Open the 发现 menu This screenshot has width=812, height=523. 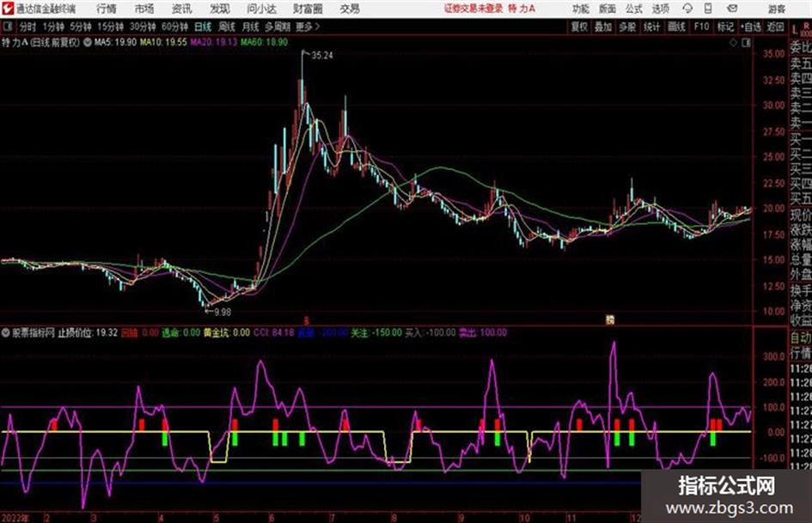pos(220,9)
